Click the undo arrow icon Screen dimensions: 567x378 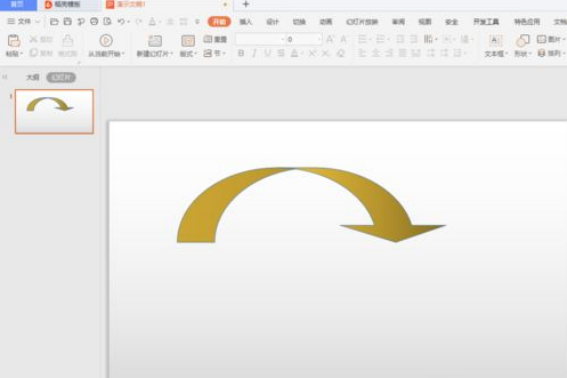[121, 22]
